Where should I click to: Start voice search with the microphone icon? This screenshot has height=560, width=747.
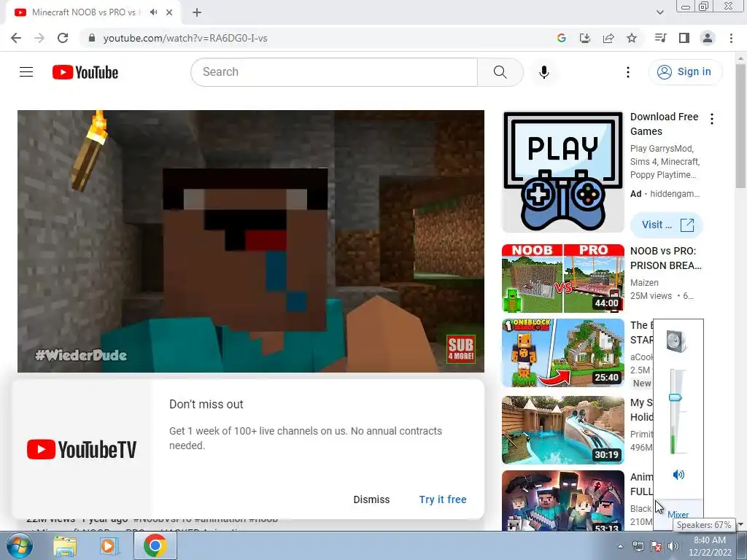point(544,72)
